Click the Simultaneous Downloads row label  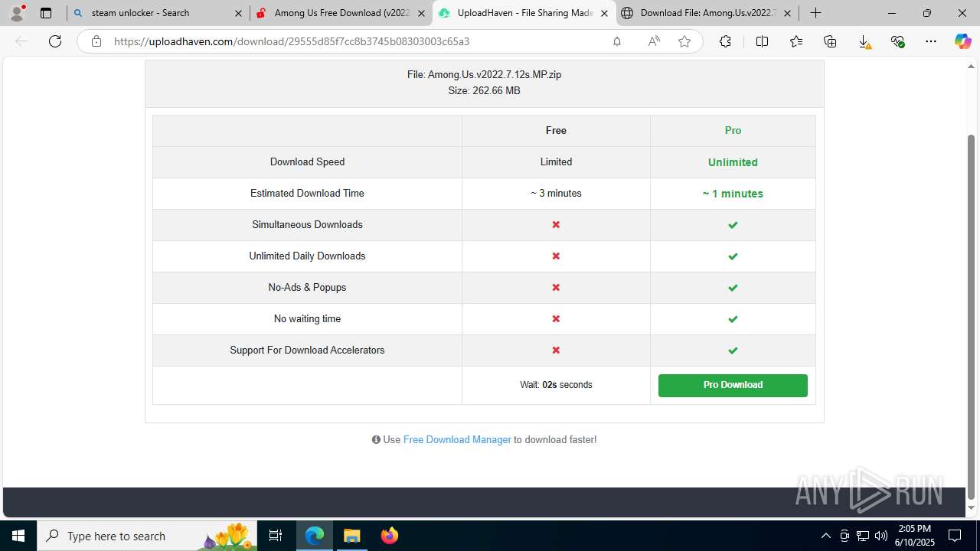click(307, 224)
